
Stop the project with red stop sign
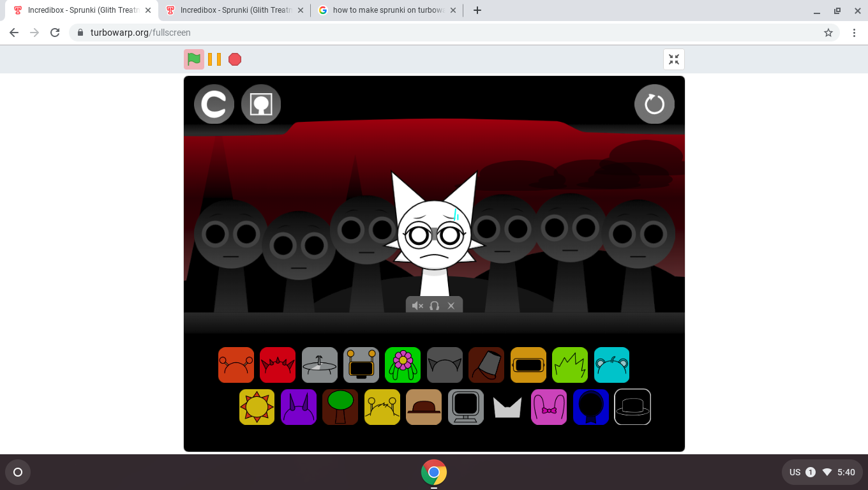pyautogui.click(x=235, y=59)
